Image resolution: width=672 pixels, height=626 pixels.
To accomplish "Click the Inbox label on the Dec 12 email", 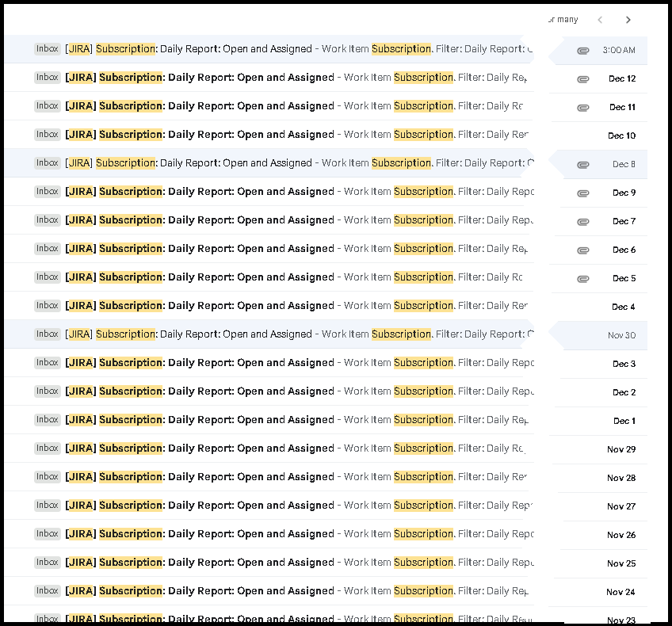I will [47, 78].
